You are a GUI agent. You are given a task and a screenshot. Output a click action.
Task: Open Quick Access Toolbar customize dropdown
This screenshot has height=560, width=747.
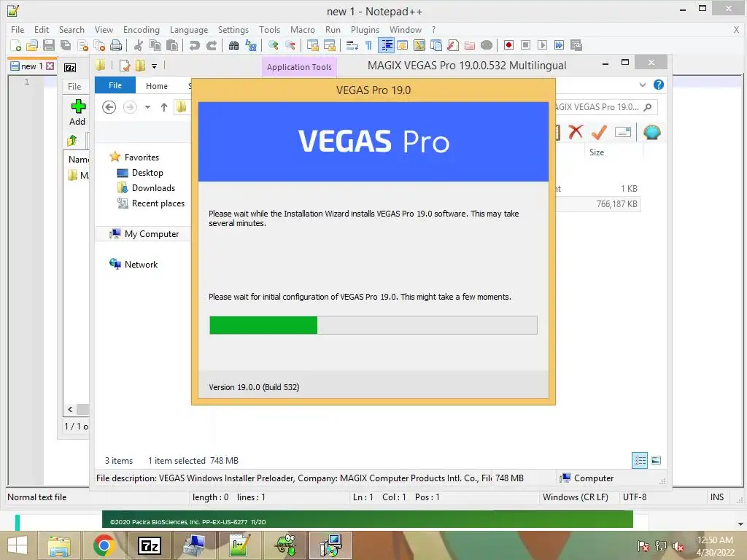(155, 66)
